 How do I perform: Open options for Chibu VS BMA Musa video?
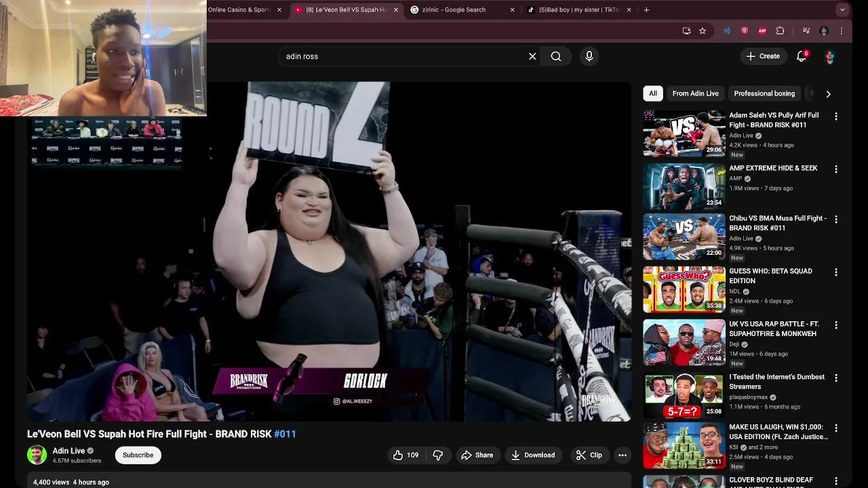click(836, 220)
